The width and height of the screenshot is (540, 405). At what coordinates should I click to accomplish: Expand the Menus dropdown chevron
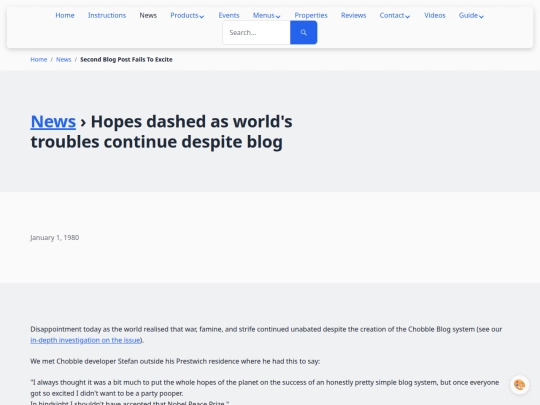point(278,16)
